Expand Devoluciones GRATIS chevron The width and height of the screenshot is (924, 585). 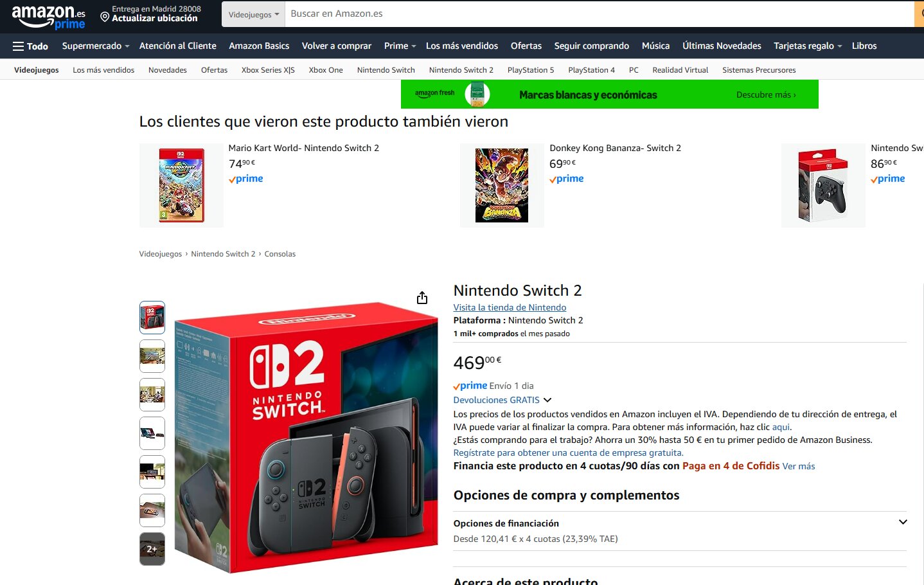547,400
